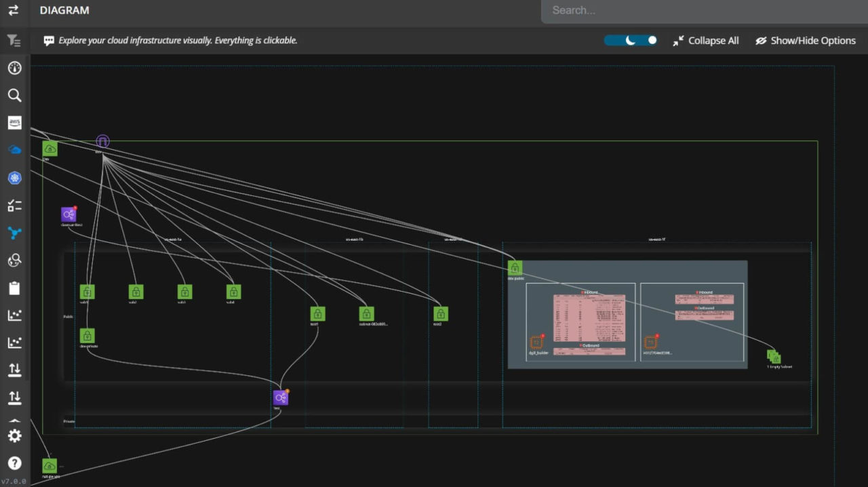Open the Kubernetes resources view icon
The height and width of the screenshot is (487, 868).
[14, 178]
